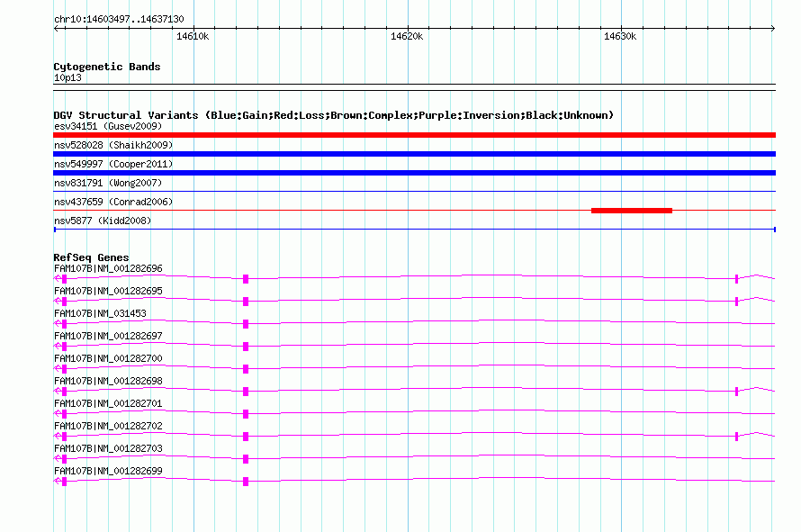This screenshot has width=801, height=532.
Task: Select the exon box near 14612k on NM_031453
Action: pyautogui.click(x=246, y=324)
